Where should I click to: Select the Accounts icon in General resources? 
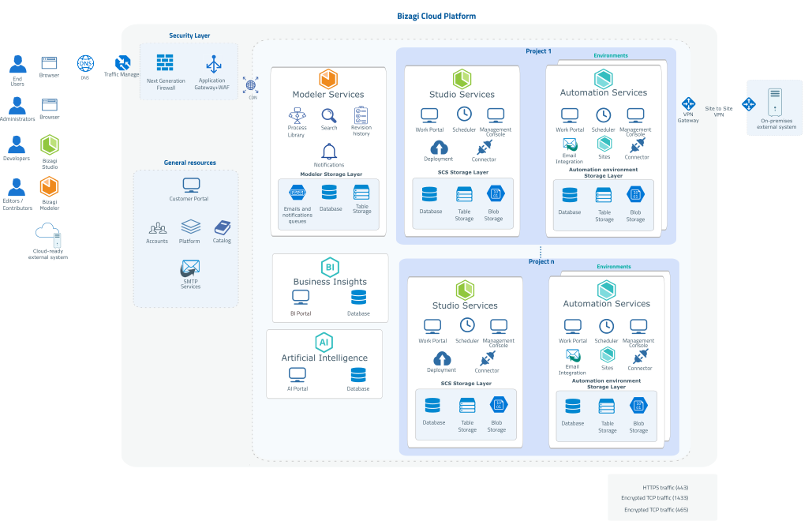(x=158, y=228)
